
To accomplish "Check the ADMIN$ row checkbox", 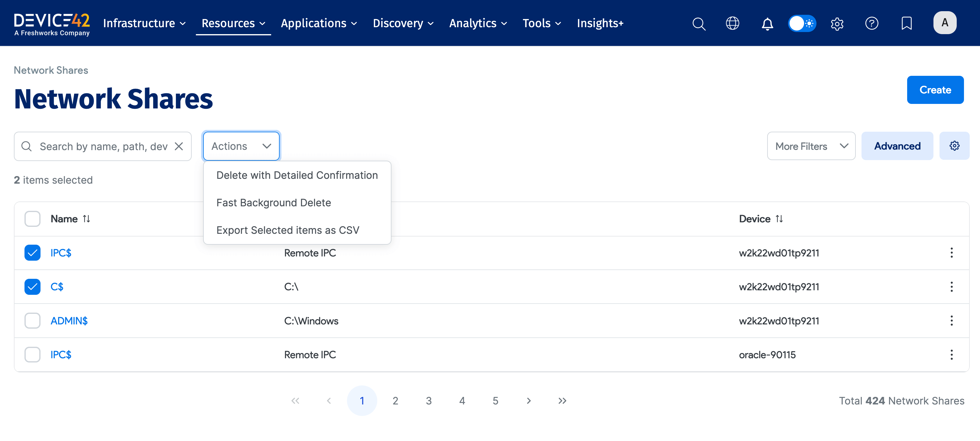I will click(32, 320).
